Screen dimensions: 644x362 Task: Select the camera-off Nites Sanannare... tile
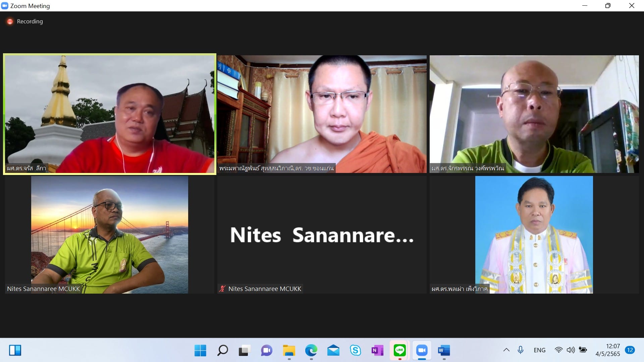[322, 235]
